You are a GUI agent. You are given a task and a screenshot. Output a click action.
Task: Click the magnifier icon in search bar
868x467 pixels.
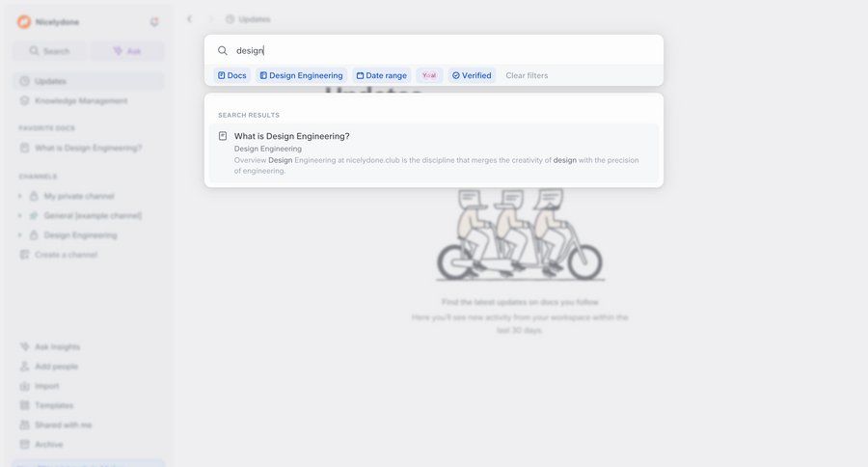pyautogui.click(x=222, y=50)
